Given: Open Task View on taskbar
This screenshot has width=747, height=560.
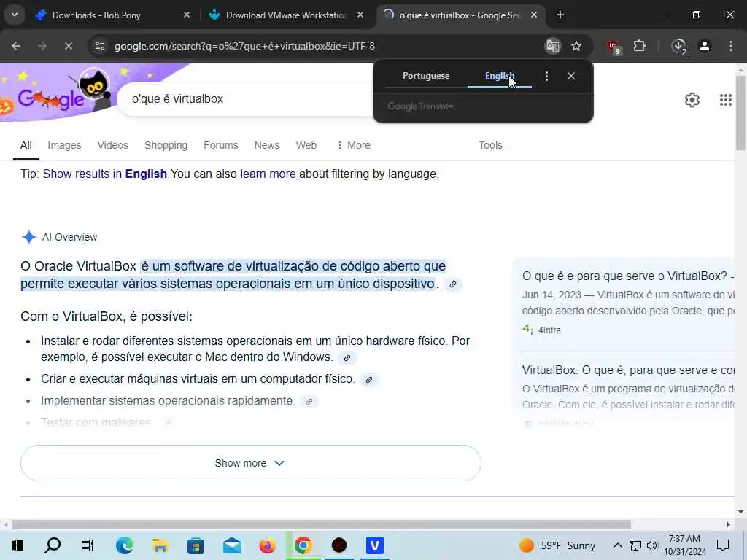Looking at the screenshot, I should point(88,545).
